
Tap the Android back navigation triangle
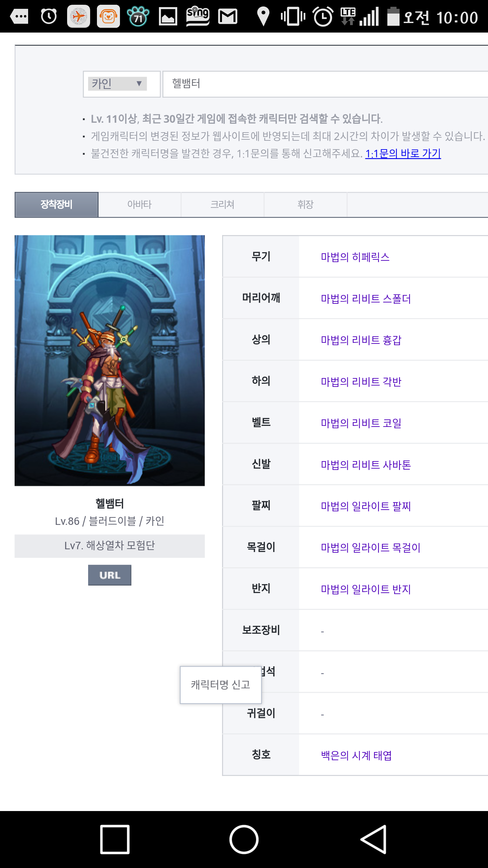click(373, 840)
